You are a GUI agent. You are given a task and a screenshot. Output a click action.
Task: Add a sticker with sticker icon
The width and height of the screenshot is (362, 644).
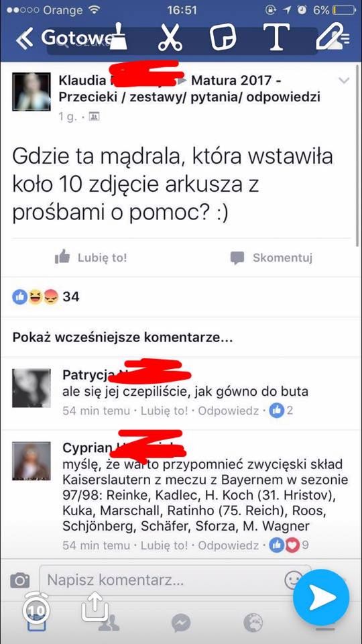pos(223,37)
